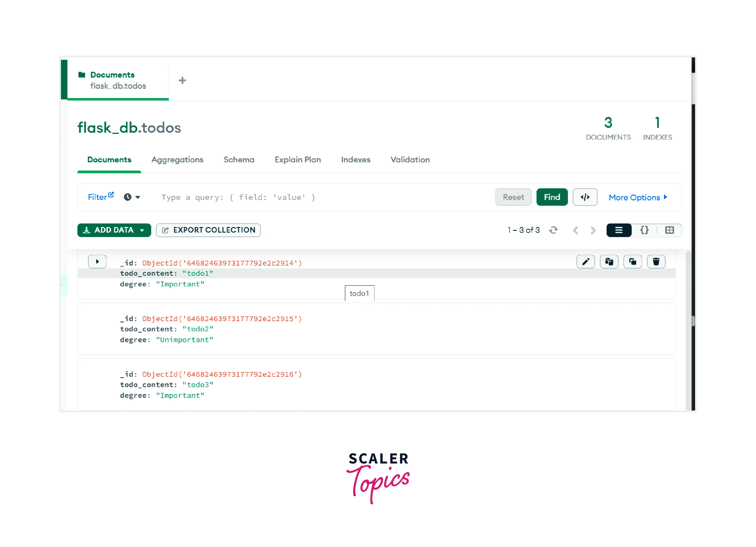Click the clone document icon
The width and height of the screenshot is (756, 547).
pyautogui.click(x=632, y=262)
